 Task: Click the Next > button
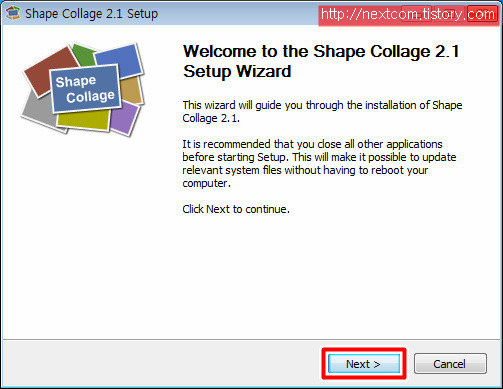coord(364,364)
